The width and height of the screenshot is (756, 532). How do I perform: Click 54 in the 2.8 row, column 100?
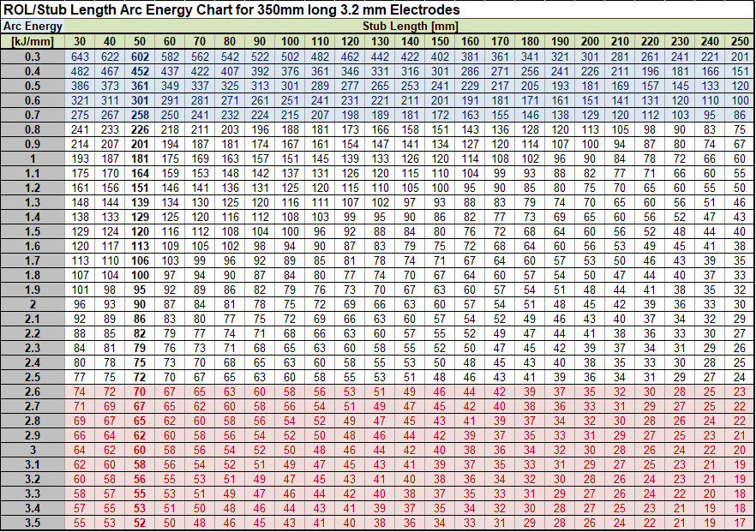(290, 421)
